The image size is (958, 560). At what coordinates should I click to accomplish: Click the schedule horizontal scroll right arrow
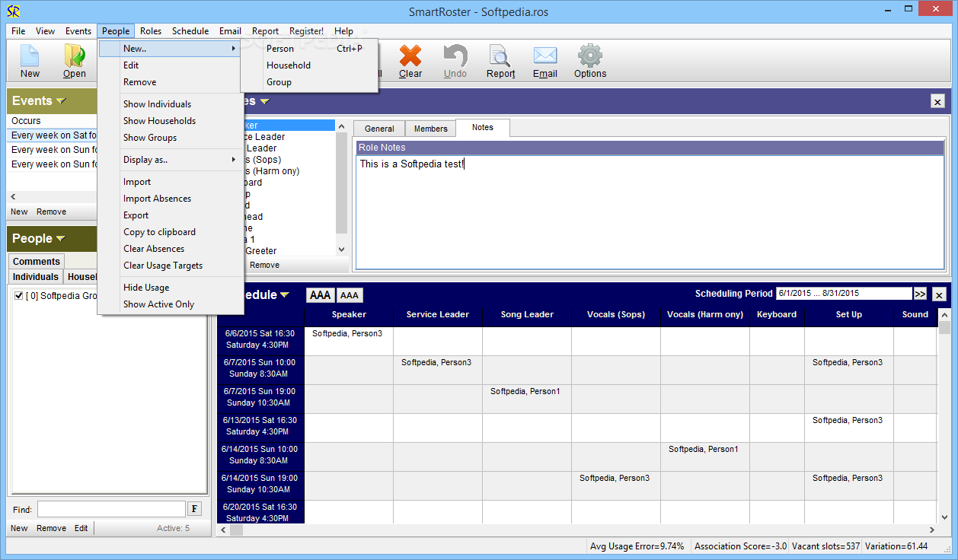pyautogui.click(x=932, y=530)
